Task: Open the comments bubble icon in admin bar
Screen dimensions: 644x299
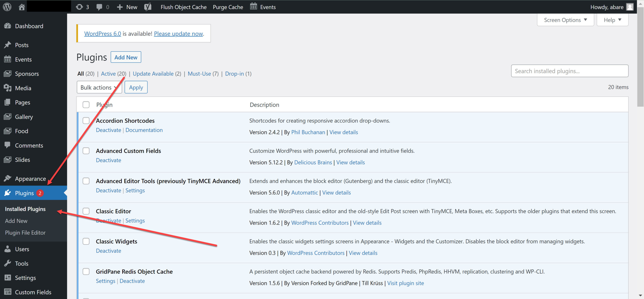Action: point(99,7)
